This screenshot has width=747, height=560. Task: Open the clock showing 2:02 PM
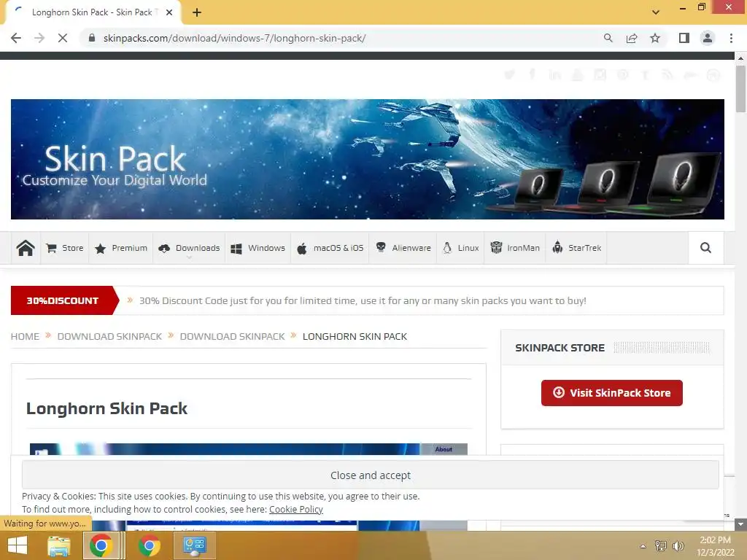(715, 546)
